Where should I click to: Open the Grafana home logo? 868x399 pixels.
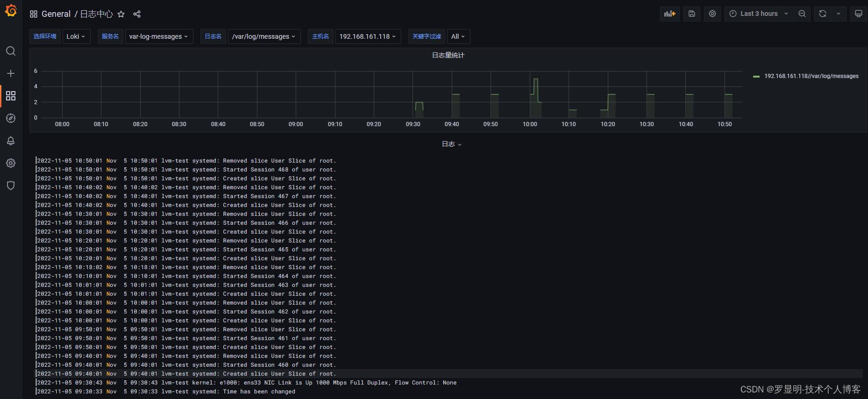click(x=11, y=10)
